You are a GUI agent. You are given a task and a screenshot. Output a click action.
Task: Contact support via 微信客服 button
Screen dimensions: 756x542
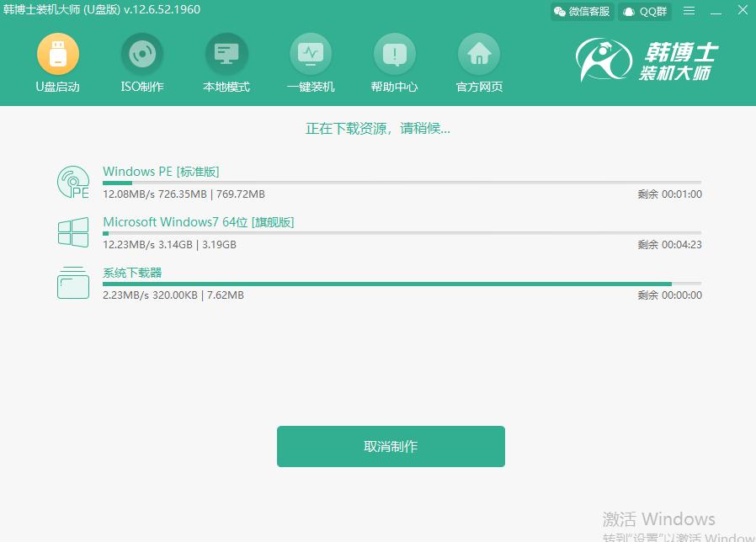click(581, 12)
